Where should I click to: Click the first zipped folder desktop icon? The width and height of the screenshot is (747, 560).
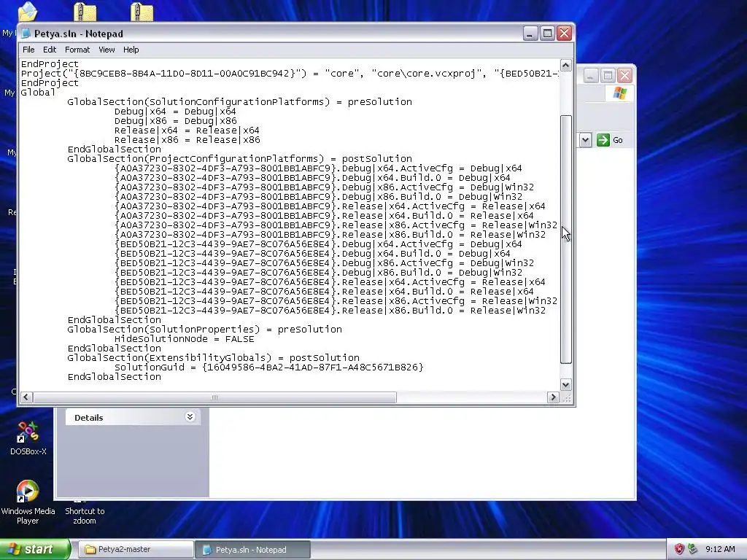tap(85, 12)
